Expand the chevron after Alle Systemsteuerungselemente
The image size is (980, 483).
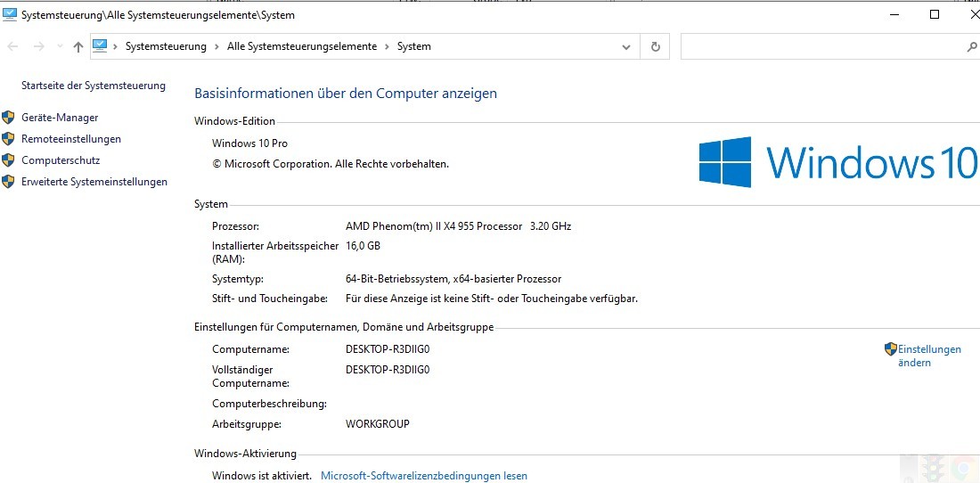click(x=388, y=46)
